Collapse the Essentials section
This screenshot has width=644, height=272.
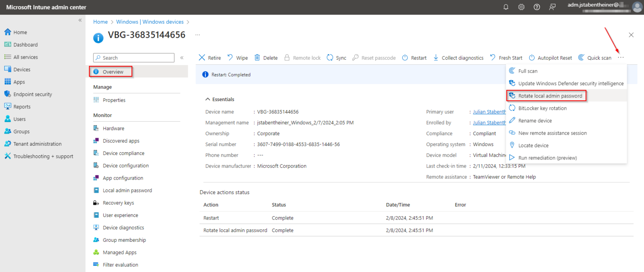click(207, 99)
